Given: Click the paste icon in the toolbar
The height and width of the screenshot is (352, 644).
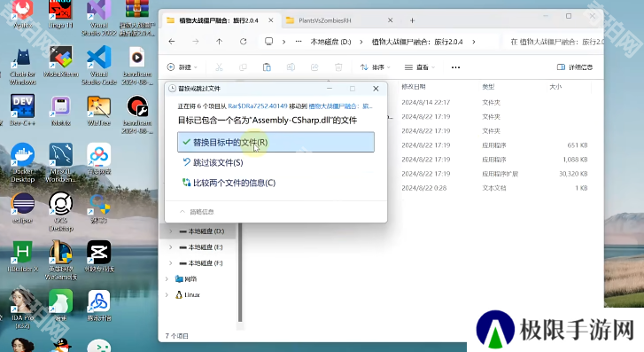Looking at the screenshot, I should [267, 67].
